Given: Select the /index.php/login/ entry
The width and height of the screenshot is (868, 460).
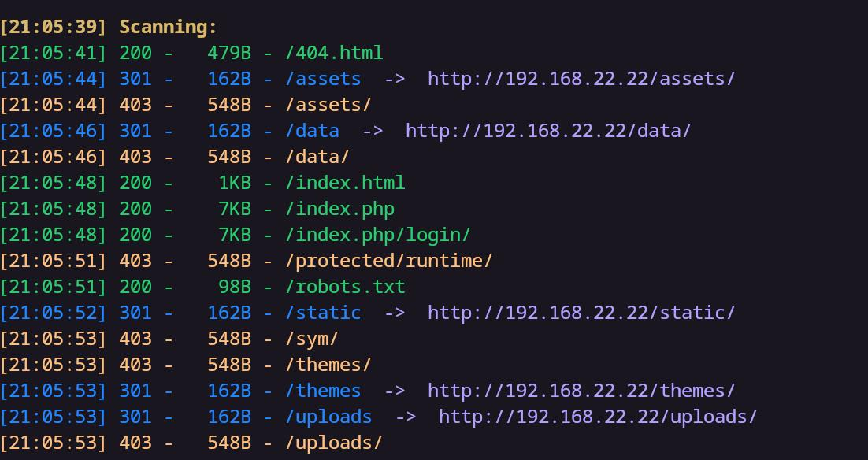Looking at the screenshot, I should pos(377,235).
